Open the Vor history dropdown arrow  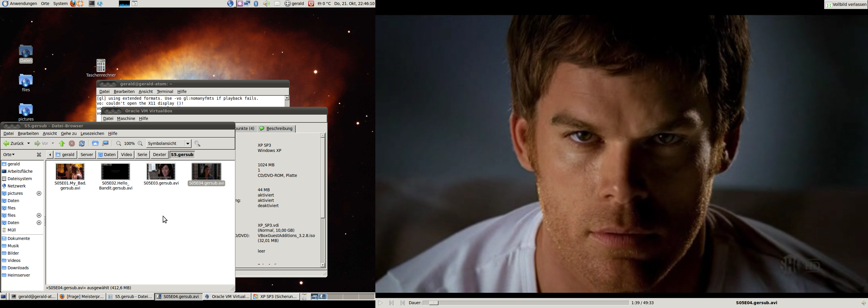point(53,144)
